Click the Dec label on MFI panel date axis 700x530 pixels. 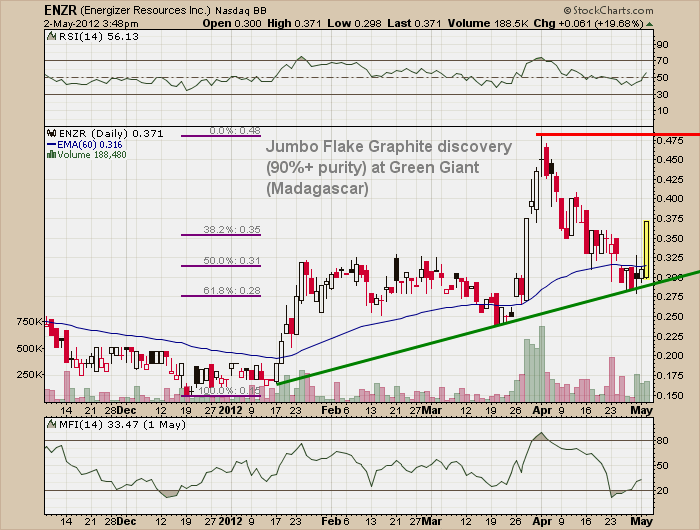click(x=127, y=521)
